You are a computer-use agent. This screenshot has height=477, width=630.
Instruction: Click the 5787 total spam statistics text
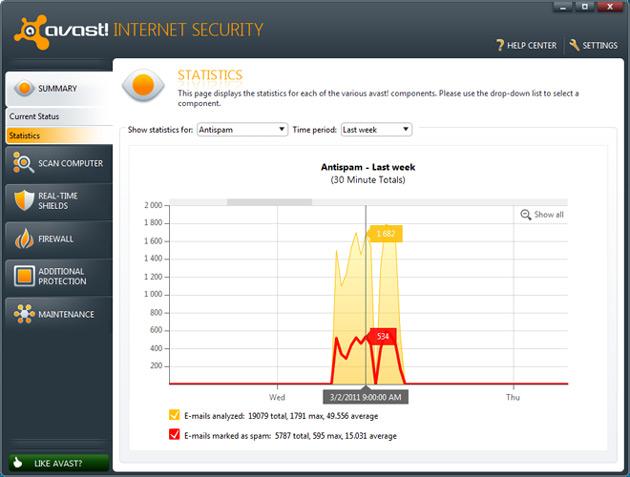(290, 436)
